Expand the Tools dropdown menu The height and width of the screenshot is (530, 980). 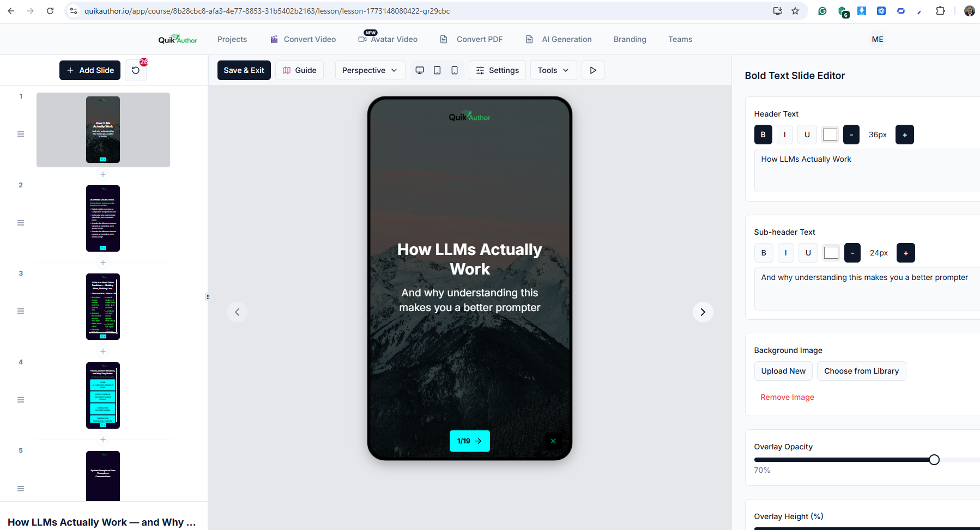tap(553, 70)
